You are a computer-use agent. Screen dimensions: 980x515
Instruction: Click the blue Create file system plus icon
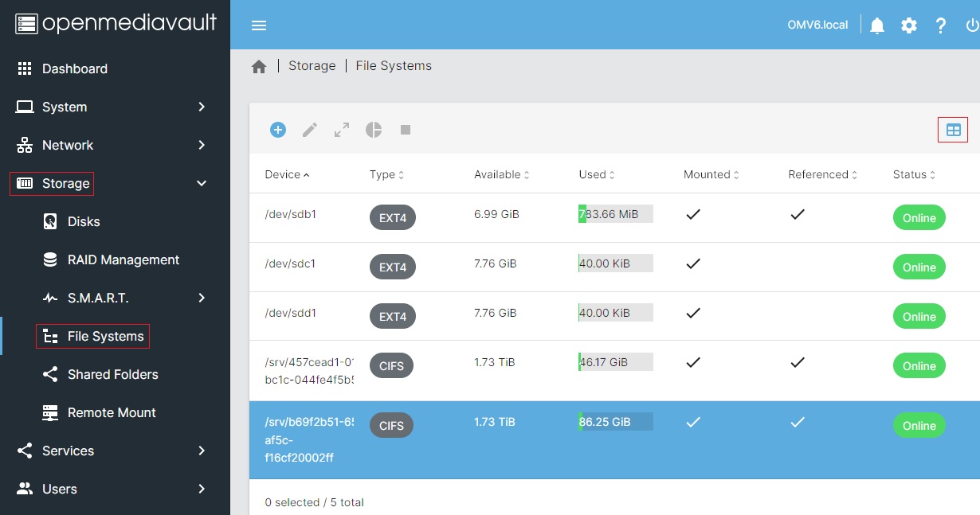277,130
